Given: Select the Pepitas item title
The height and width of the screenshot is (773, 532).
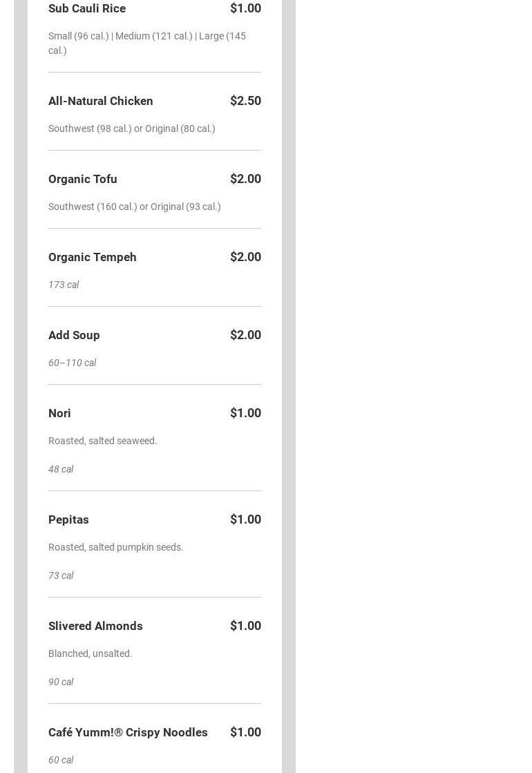Looking at the screenshot, I should click(68, 519).
